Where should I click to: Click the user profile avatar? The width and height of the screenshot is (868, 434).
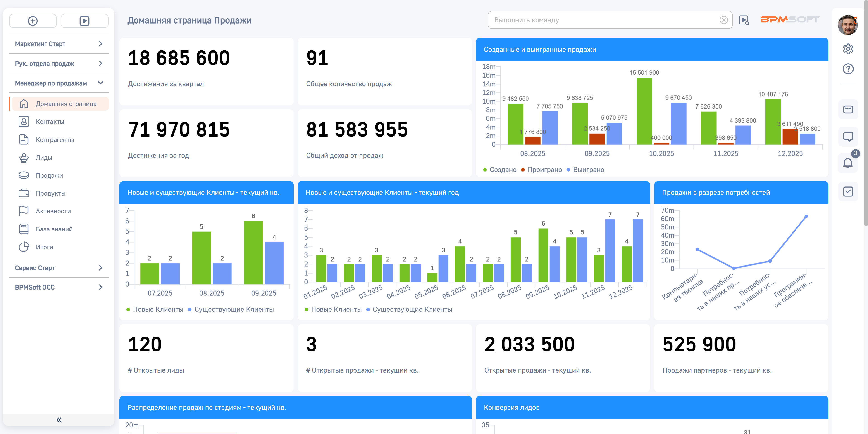(848, 25)
